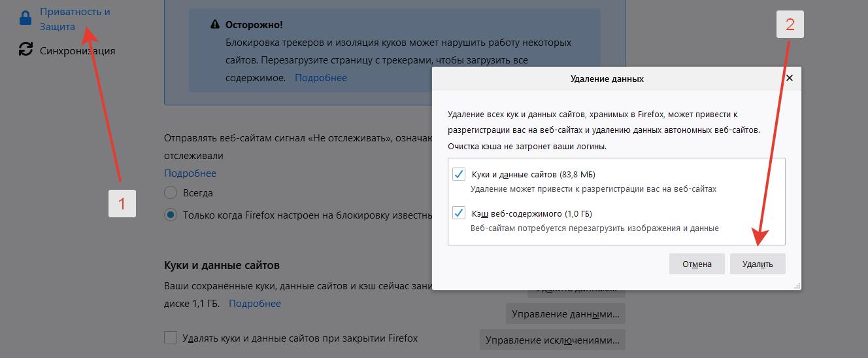Select the Только когда Firefox настроен radio option
This screenshot has height=358, width=868.
(171, 215)
